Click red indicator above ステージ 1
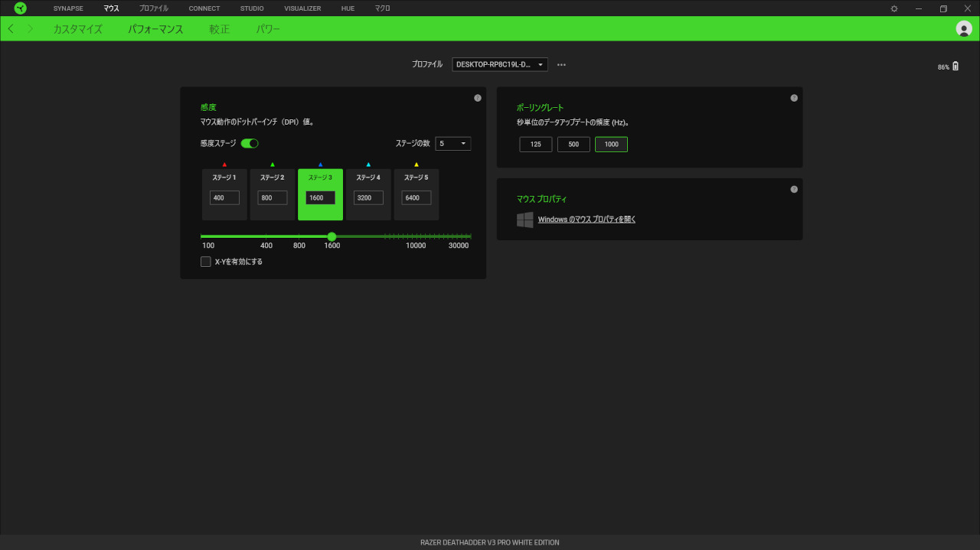The width and height of the screenshot is (980, 550). [224, 164]
